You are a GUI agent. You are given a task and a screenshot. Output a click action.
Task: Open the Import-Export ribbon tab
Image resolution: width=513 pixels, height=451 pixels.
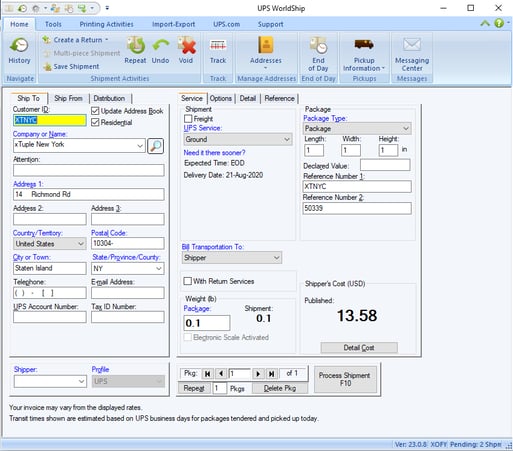point(173,24)
